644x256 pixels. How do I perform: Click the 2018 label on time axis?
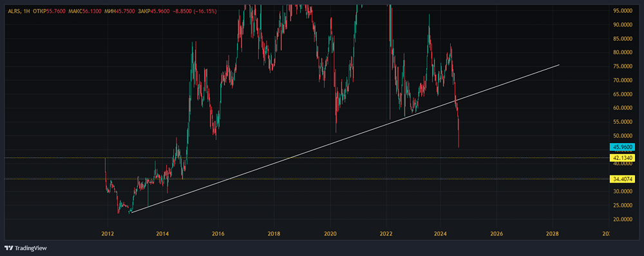click(274, 234)
